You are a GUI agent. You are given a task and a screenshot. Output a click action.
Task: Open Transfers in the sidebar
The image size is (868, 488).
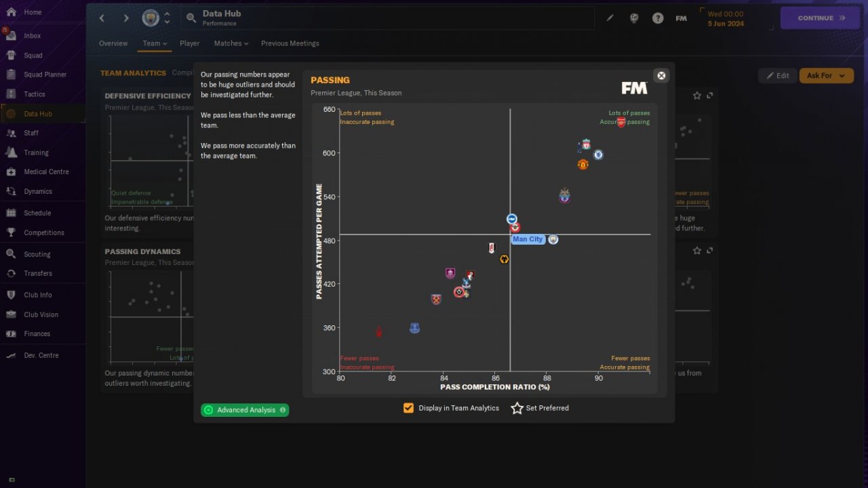point(43,273)
